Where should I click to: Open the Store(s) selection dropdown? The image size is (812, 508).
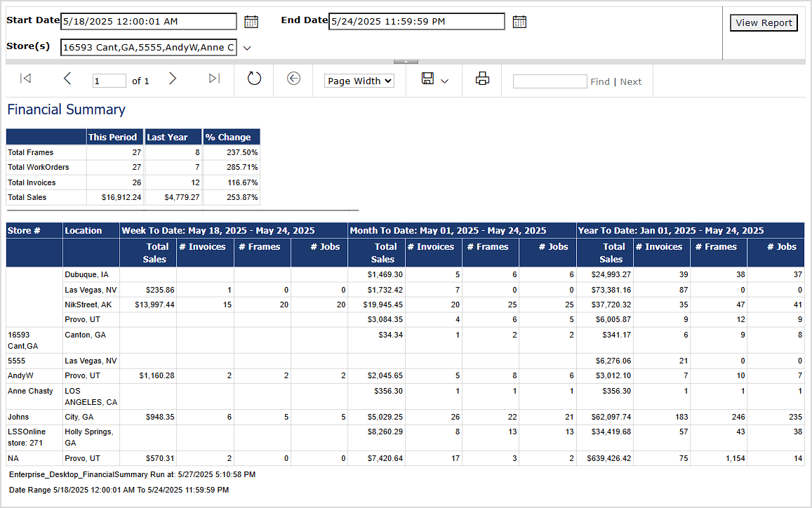pos(247,47)
